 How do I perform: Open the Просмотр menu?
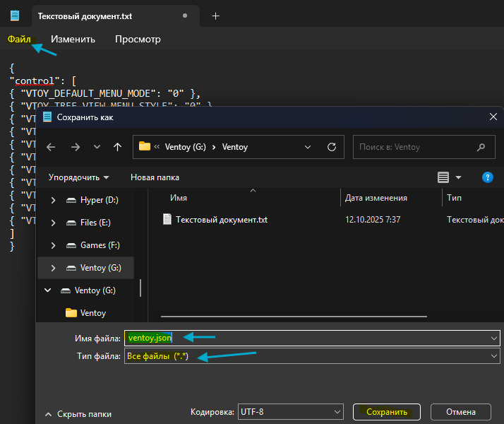tap(138, 39)
